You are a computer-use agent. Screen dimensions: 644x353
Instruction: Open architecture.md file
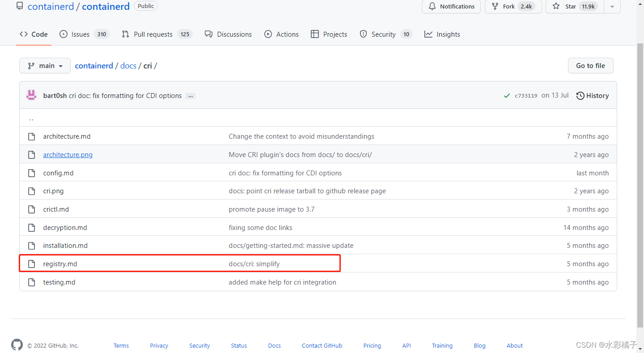pos(67,136)
